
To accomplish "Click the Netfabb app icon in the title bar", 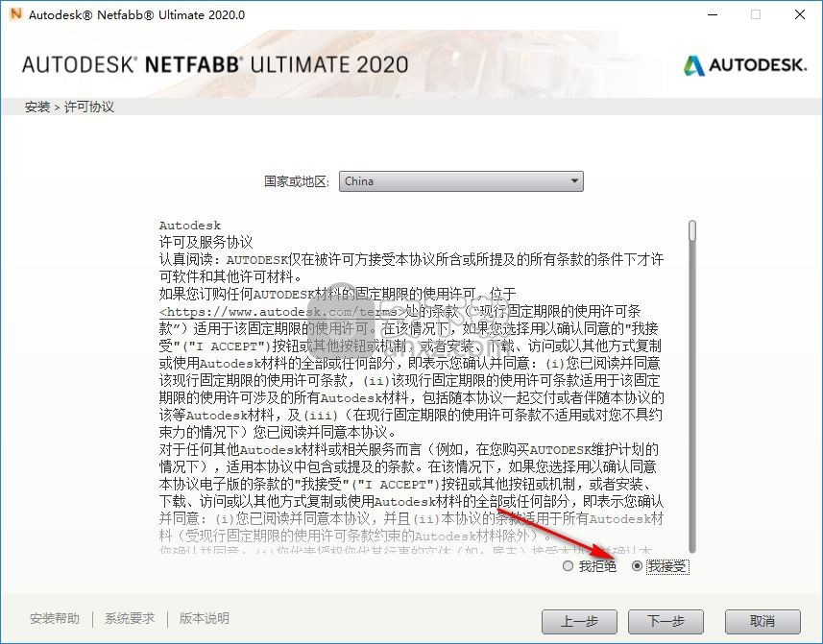I will click(x=15, y=14).
